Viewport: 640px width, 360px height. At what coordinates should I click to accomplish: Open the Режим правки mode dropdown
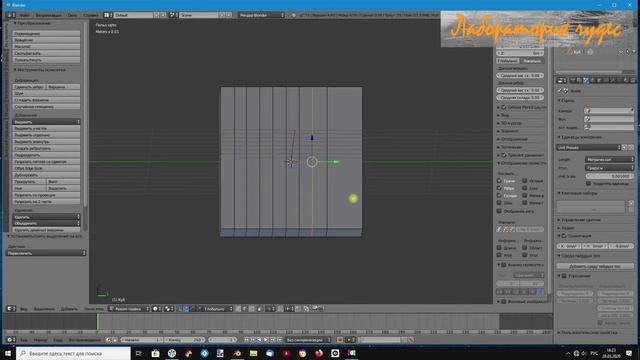(129, 309)
